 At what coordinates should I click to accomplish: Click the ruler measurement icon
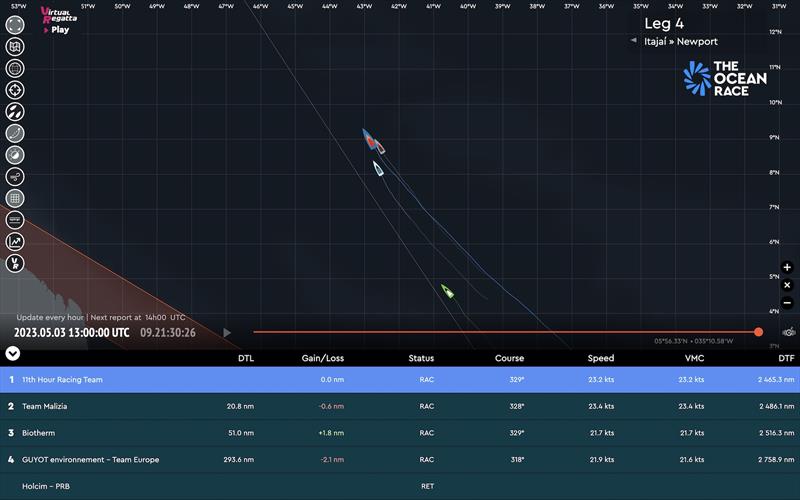15,220
